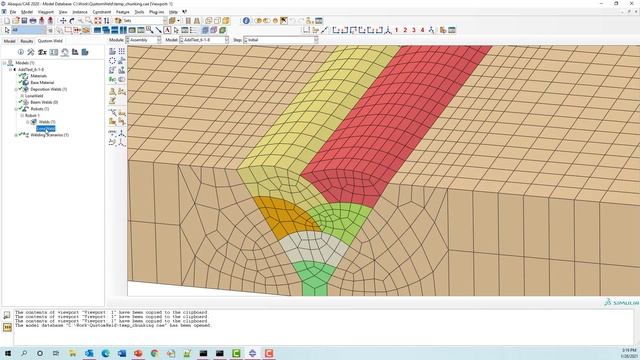Expand the Welding Scenarios (1) node
This screenshot has width=640, height=360.
coord(16,135)
